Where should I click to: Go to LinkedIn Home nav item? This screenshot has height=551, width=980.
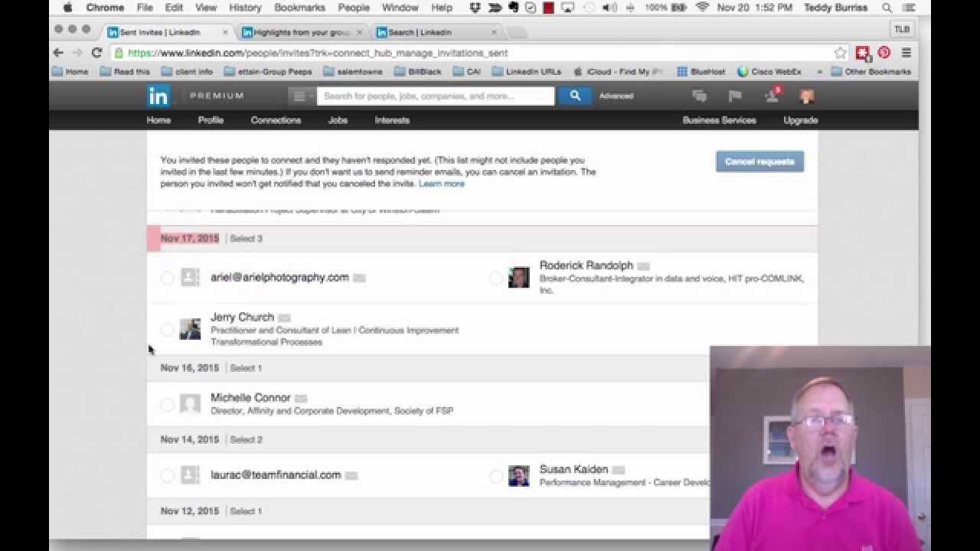click(158, 120)
